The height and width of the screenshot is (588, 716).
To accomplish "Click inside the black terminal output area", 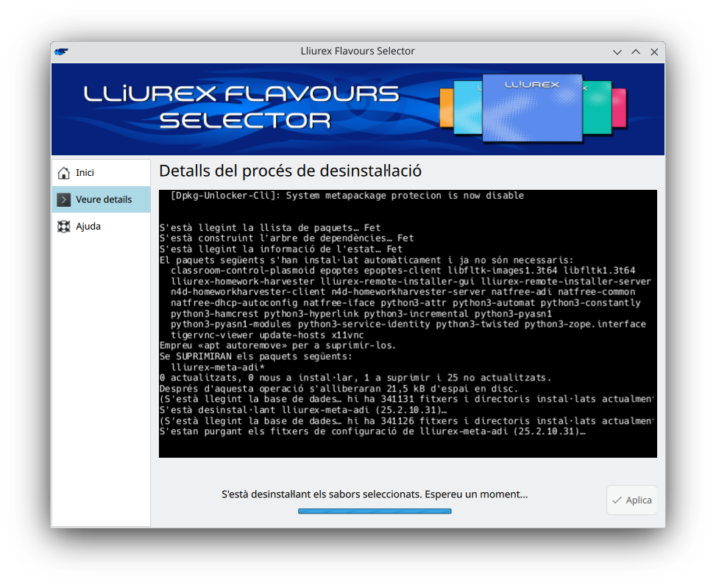I will 408,324.
